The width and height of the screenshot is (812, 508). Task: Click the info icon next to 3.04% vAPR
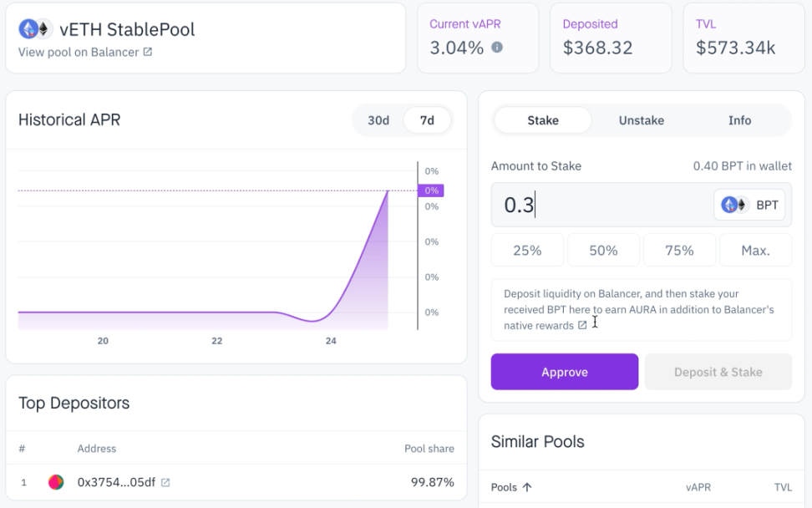[x=497, y=48]
